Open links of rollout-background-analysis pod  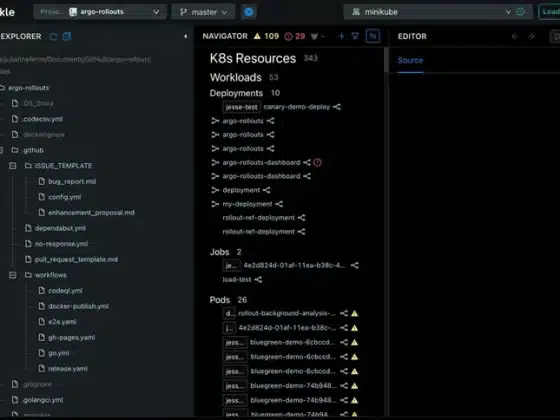pos(344,313)
